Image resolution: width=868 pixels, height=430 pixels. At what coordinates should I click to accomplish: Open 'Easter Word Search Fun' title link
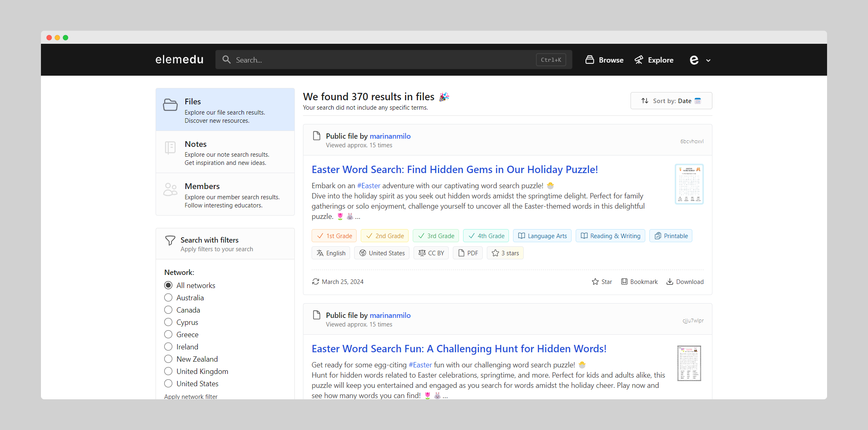click(459, 349)
